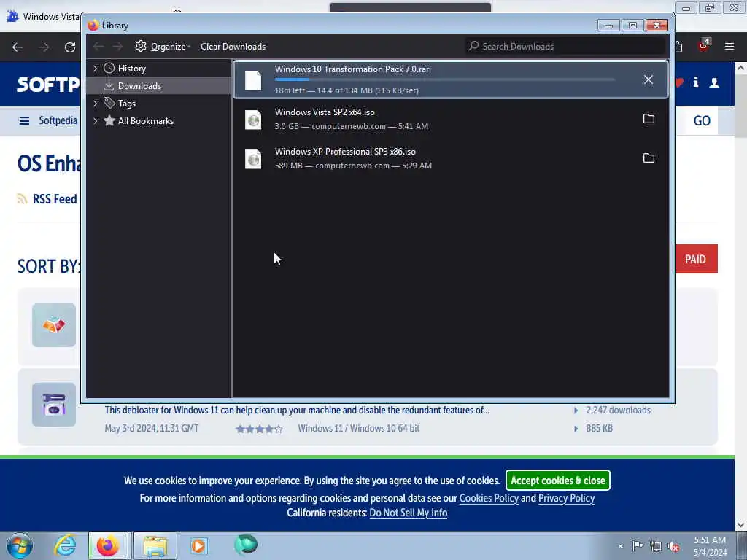Click the Library forward arrow
747x560 pixels.
pos(117,46)
